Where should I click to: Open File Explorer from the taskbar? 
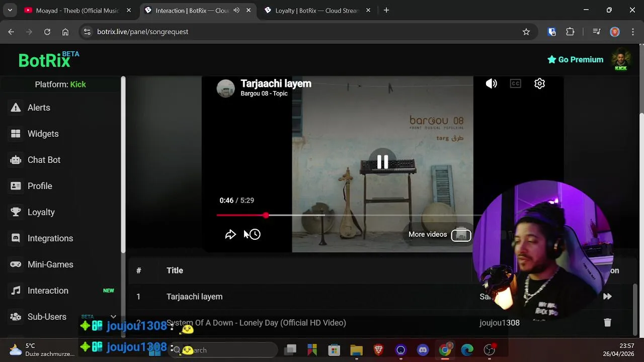click(356, 350)
